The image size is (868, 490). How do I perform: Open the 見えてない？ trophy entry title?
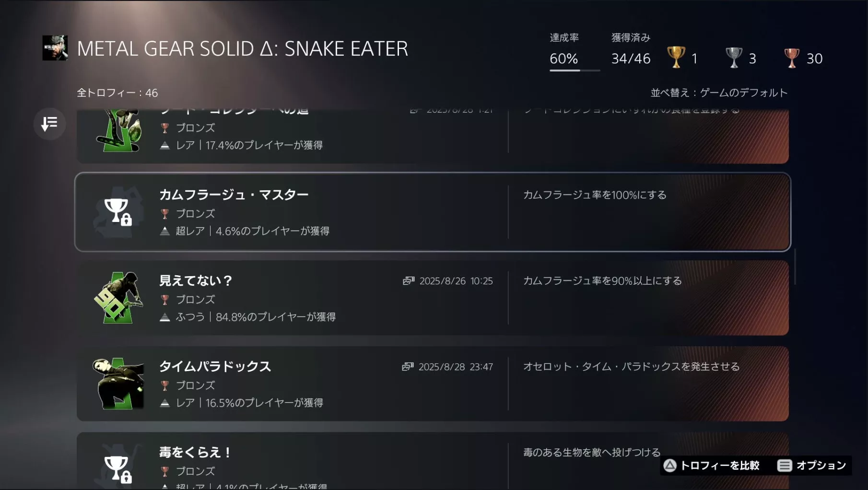(x=196, y=280)
